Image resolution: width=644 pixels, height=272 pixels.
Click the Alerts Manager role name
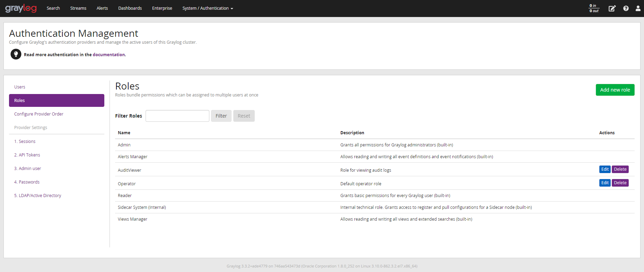(x=132, y=156)
